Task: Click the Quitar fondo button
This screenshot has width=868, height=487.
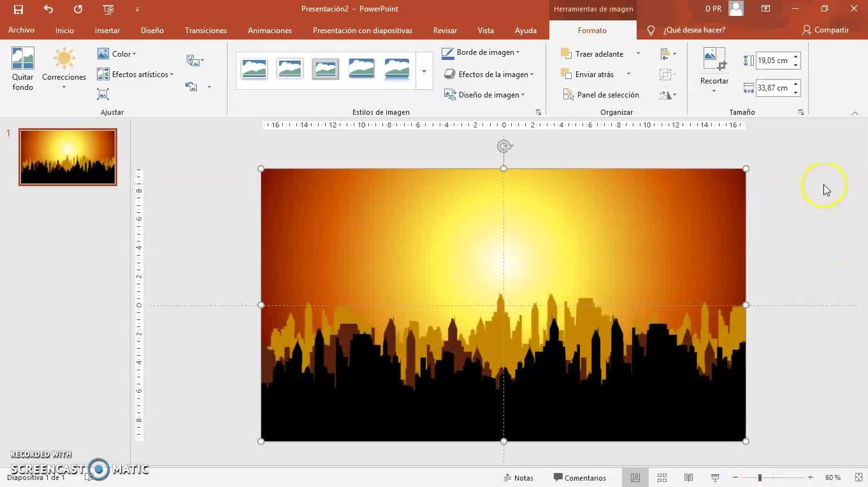Action: click(23, 69)
